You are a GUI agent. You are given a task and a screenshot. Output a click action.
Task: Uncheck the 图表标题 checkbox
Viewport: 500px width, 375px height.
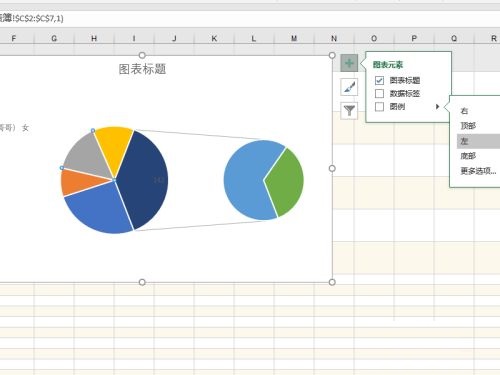coord(379,80)
